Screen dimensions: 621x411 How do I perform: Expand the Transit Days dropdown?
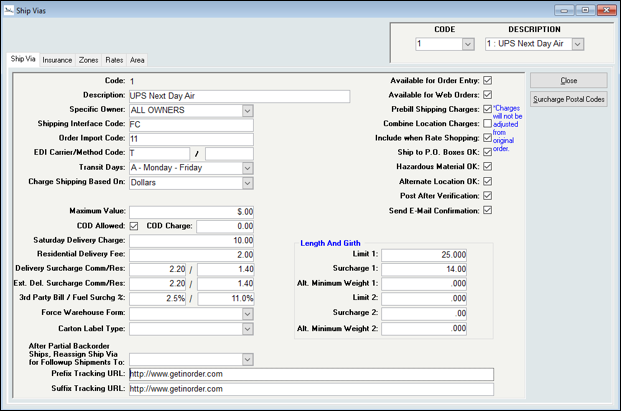point(247,169)
